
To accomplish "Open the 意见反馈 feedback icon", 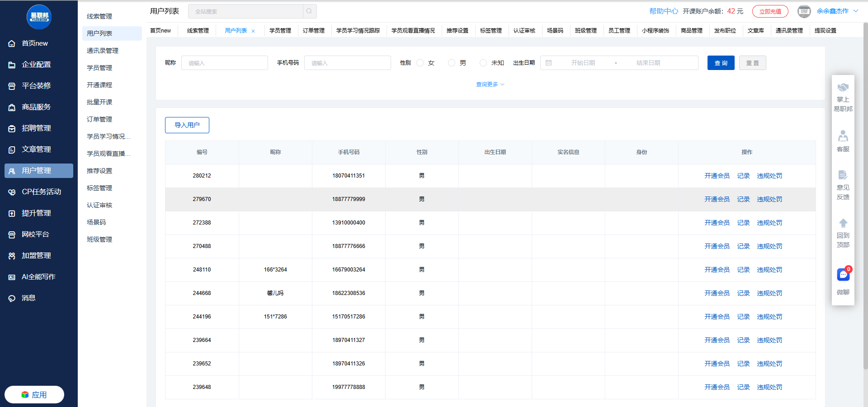I will 843,175.
